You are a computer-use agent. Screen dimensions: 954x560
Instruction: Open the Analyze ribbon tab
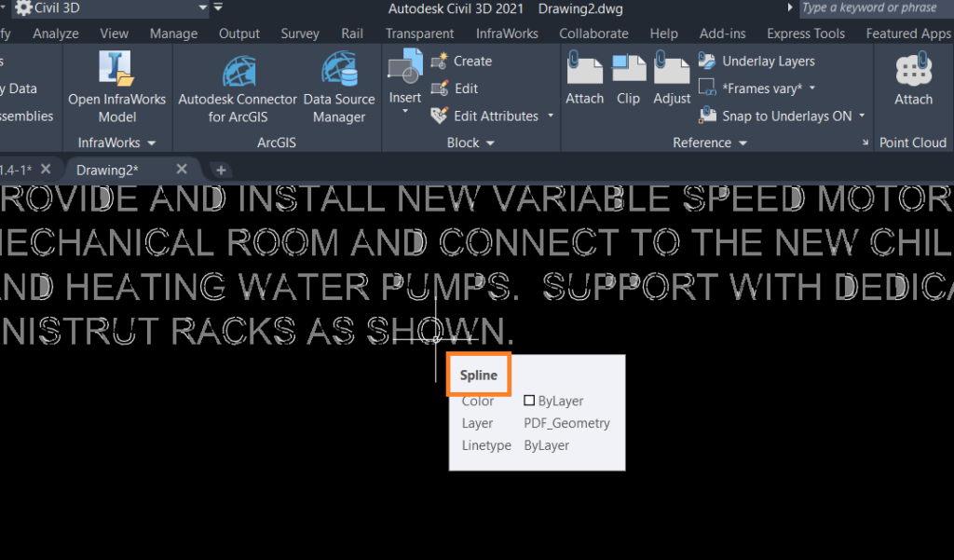click(55, 34)
